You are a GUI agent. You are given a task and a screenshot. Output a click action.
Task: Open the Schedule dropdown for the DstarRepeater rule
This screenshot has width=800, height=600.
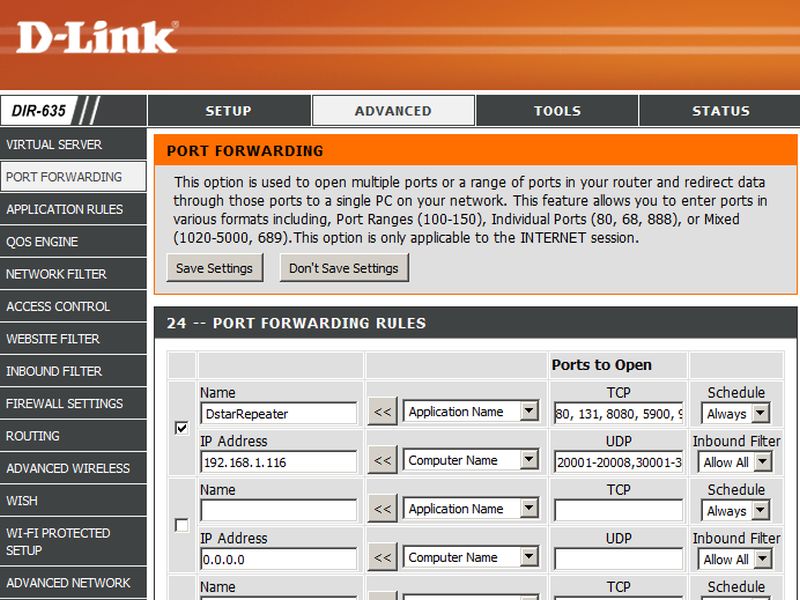[735, 413]
